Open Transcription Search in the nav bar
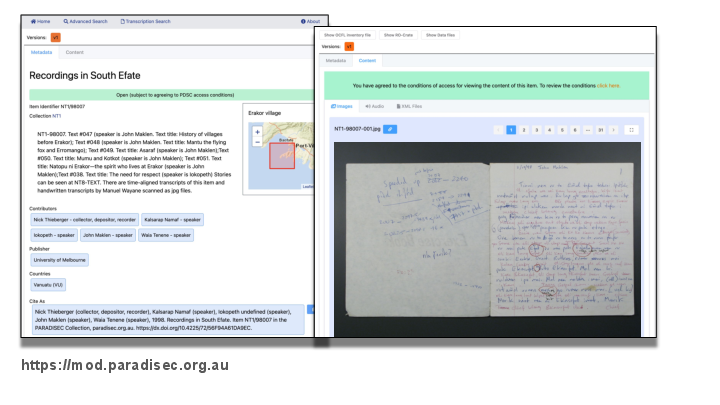Screen dimensions: 720x405 (x=146, y=22)
